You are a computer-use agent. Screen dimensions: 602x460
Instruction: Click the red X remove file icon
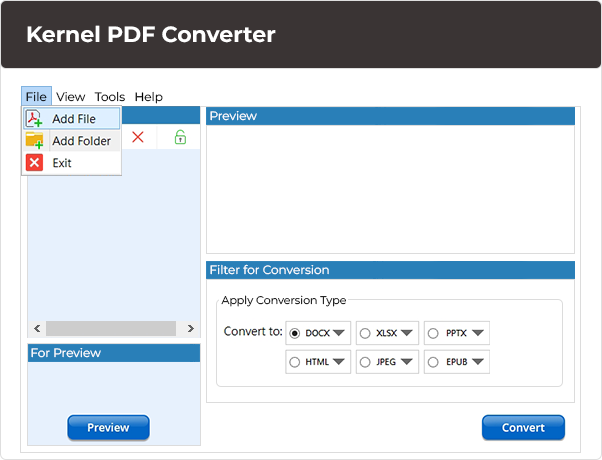point(138,137)
